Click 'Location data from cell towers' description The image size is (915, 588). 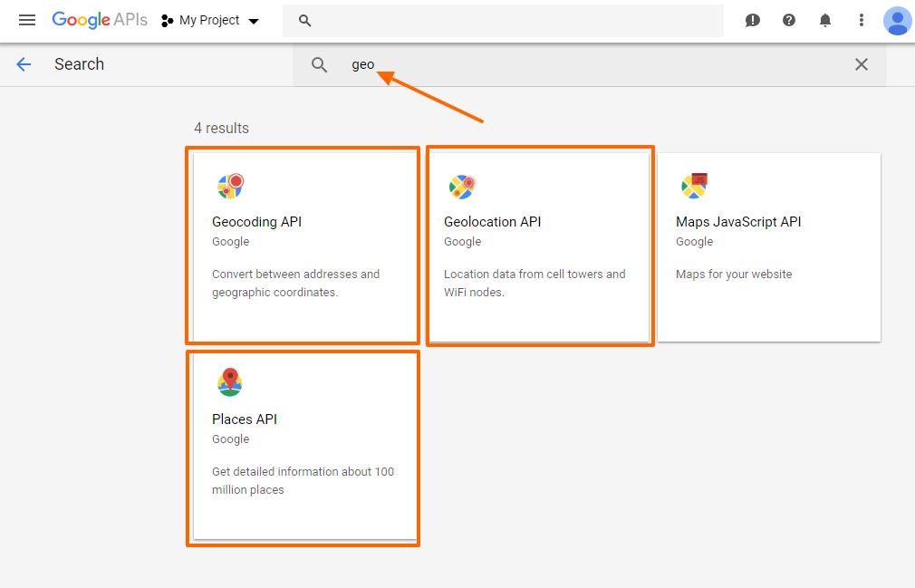coord(535,283)
